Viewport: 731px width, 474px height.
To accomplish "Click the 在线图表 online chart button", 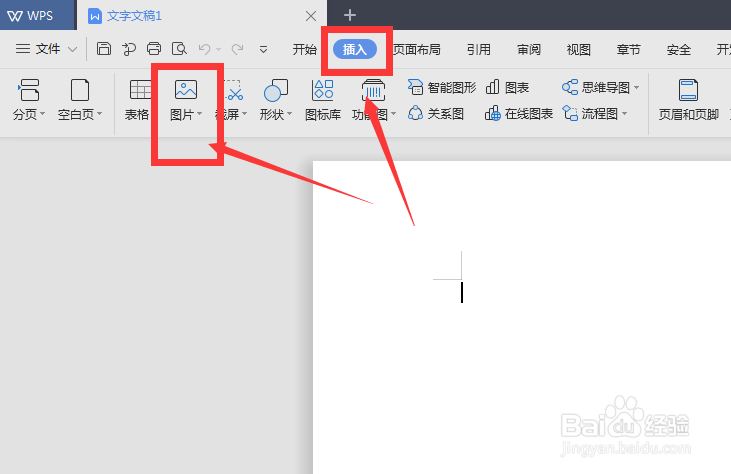I will click(518, 113).
